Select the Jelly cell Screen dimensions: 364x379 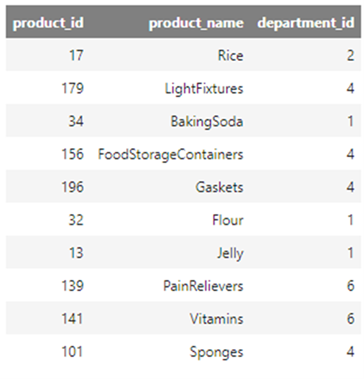click(x=230, y=253)
